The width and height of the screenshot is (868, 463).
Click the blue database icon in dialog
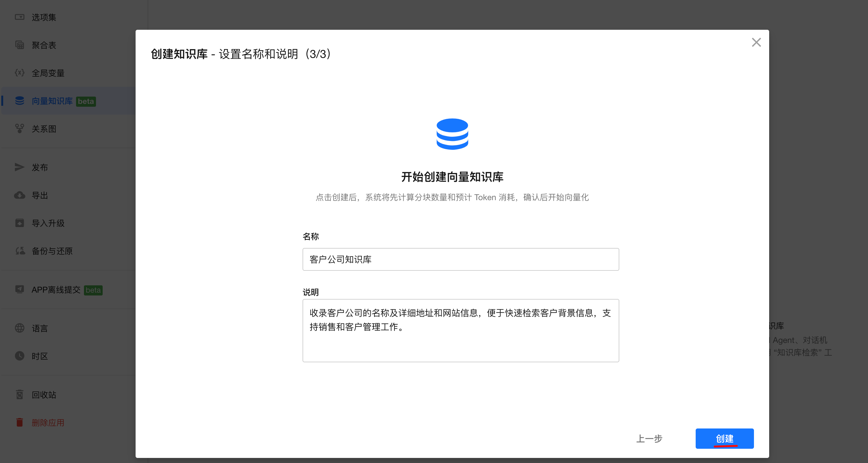pos(452,134)
